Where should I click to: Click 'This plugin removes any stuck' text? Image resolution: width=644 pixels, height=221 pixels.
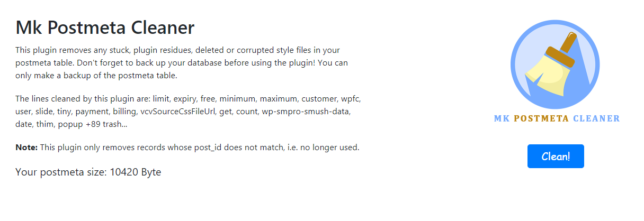(x=69, y=50)
